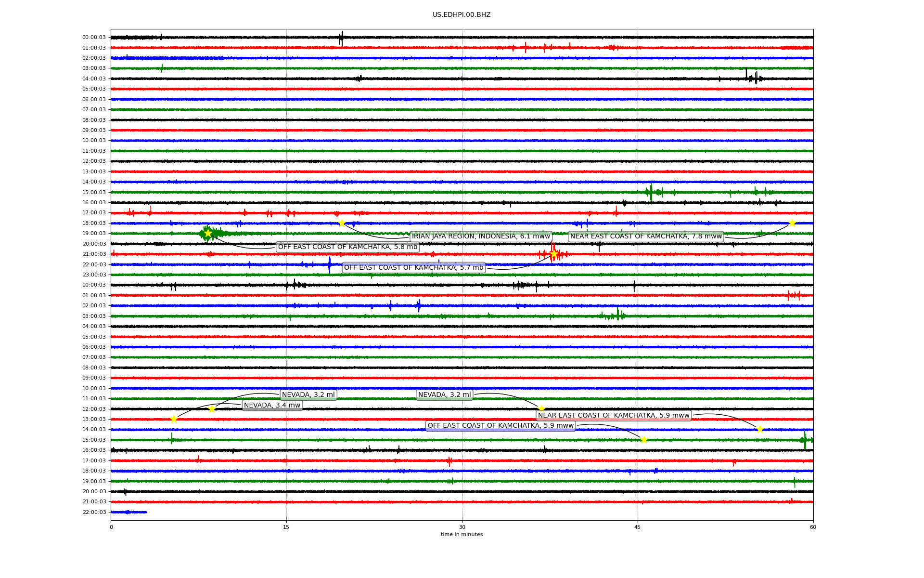Click the IRIAN JAYA REGION, INDONESIA label
Screen dimensions: 924x578
[481, 236]
